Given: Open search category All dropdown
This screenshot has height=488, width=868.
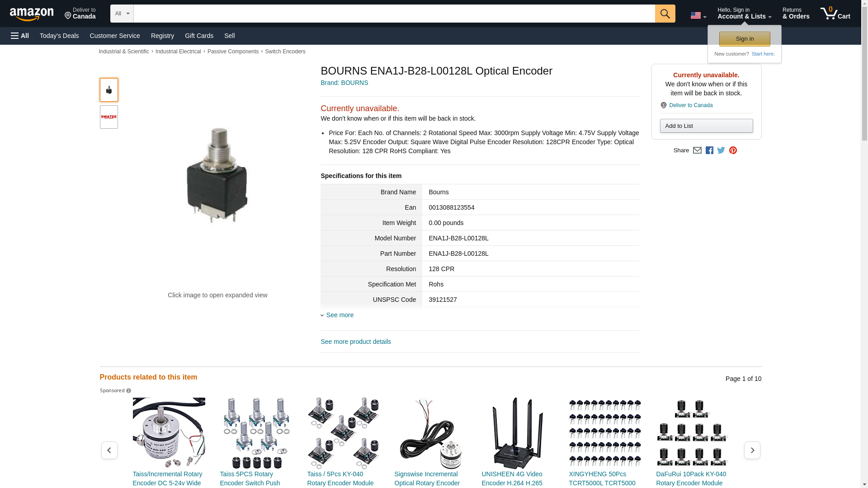Looking at the screenshot, I should point(122,14).
